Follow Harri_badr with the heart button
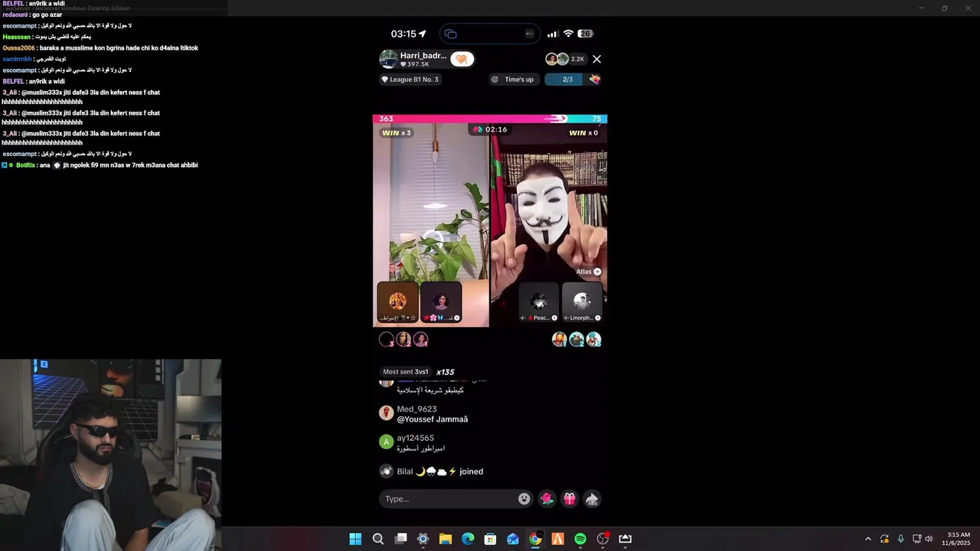The height and width of the screenshot is (551, 980). 462,59
